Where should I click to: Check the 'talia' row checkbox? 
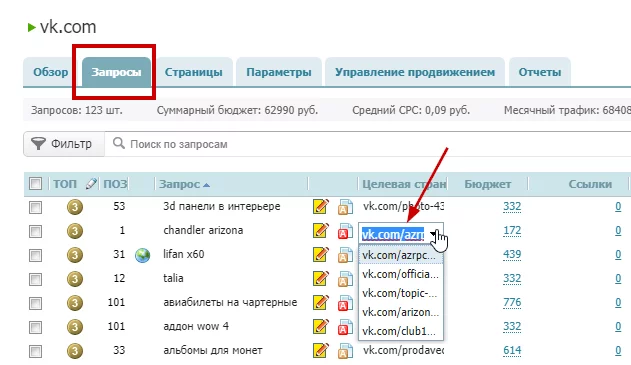(x=35, y=279)
